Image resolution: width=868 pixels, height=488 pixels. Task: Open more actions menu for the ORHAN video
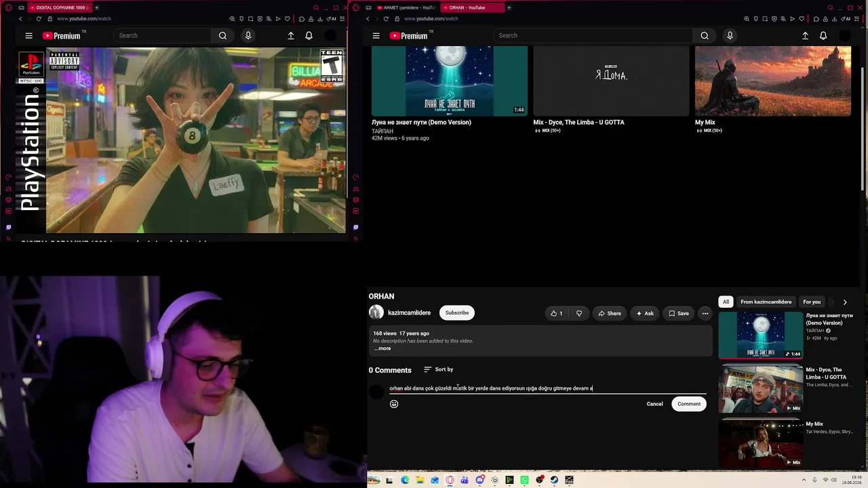(705, 313)
